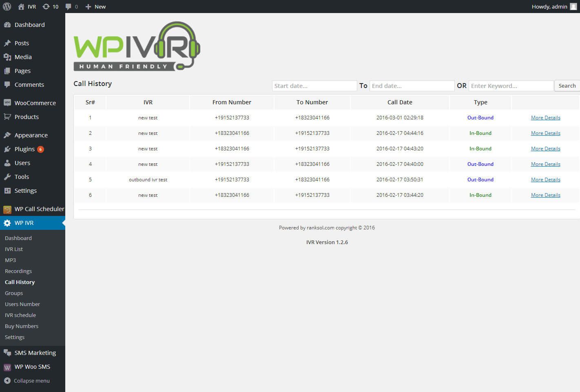This screenshot has height=392, width=580.
Task: Click the IVR column header
Action: pos(148,102)
